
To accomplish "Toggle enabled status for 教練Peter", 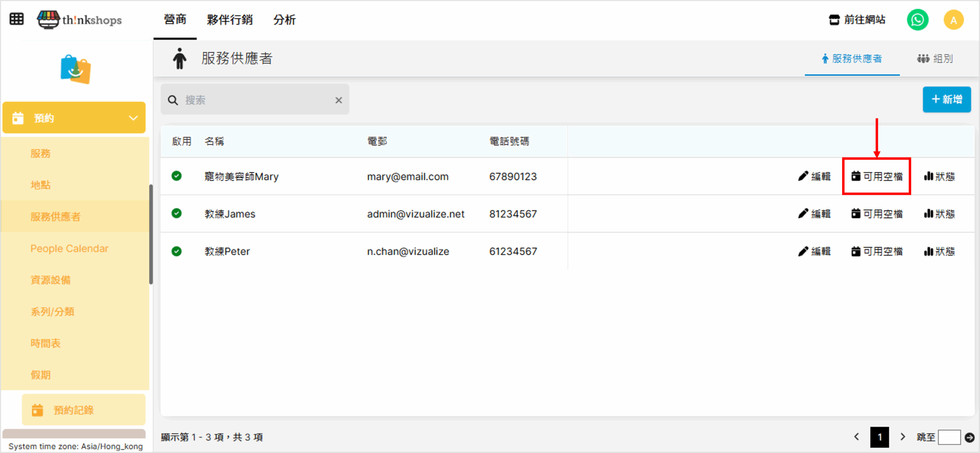I will pos(176,251).
